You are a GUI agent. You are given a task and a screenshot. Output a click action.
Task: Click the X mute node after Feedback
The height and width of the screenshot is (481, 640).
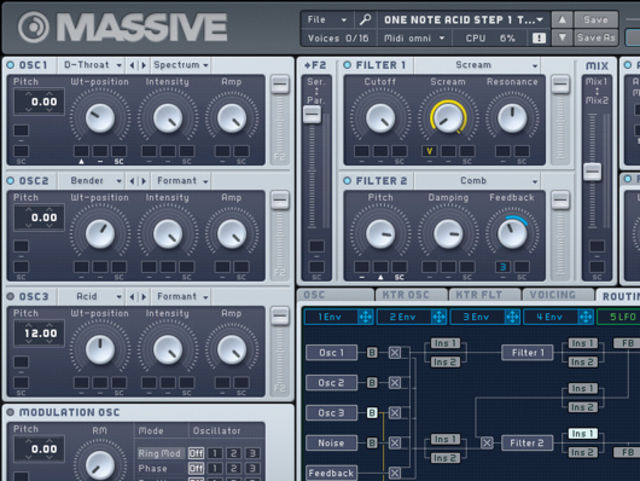[395, 473]
